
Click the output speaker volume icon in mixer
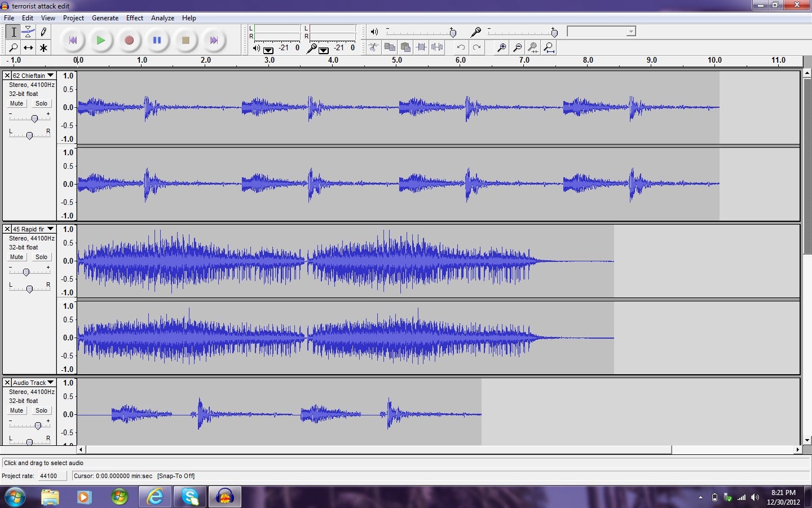point(374,32)
